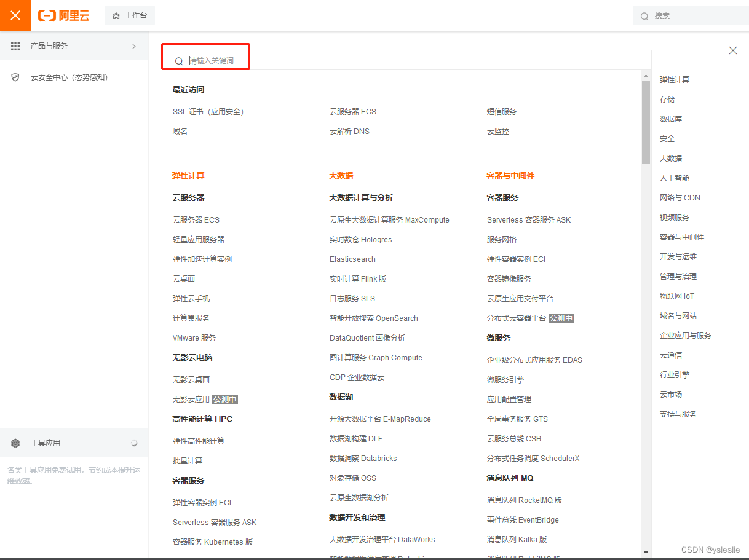Open 轻量应用服务器 product
749x560 pixels.
(199, 240)
